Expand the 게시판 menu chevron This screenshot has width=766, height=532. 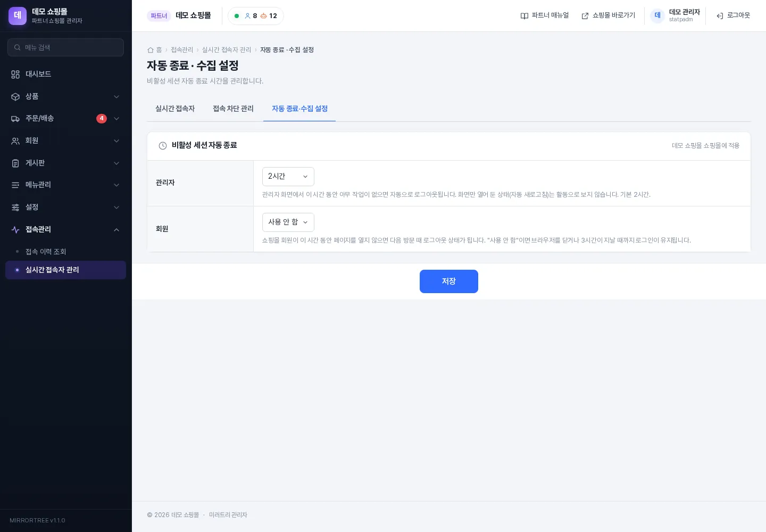(116, 163)
